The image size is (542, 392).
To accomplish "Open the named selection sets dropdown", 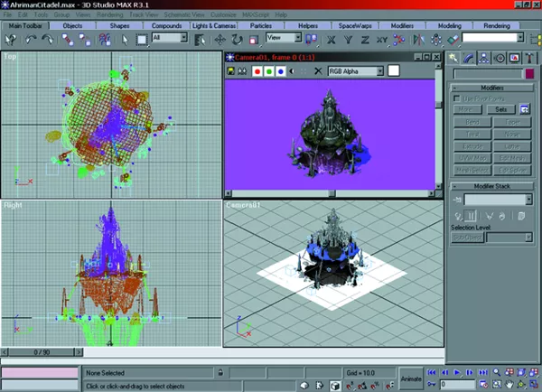I will click(x=493, y=37).
